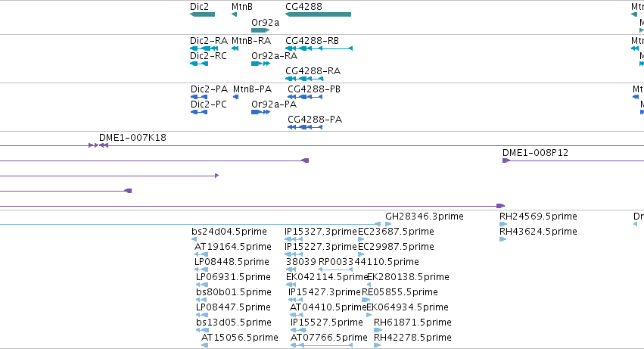Click the IP15227.3prime EST label
This screenshot has height=349, width=644.
(321, 247)
